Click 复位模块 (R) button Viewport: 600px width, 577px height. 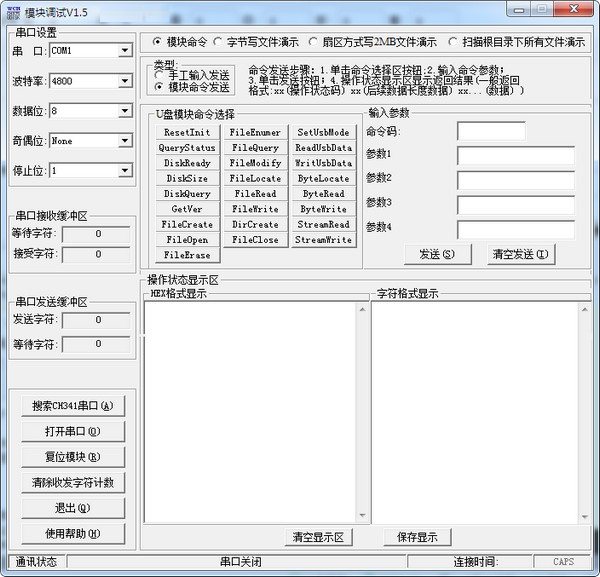pyautogui.click(x=73, y=457)
